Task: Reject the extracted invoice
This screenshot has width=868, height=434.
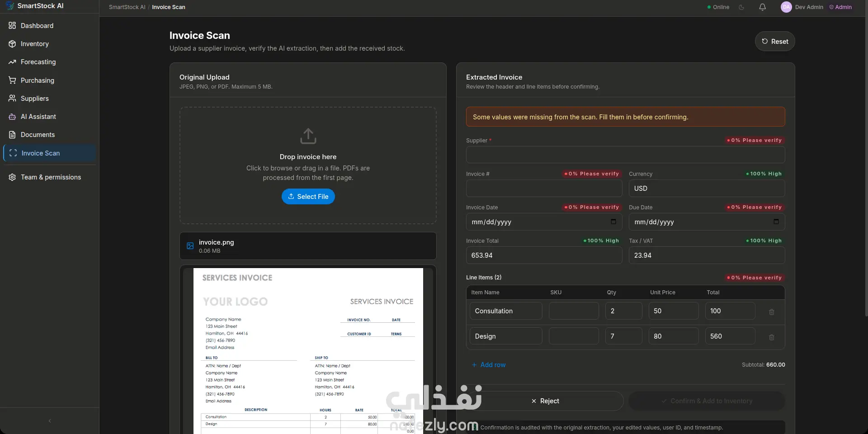Action: (545, 401)
